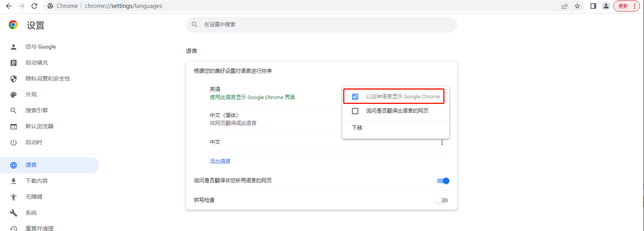
Task: Click the 添加语言 link
Action: pos(220,161)
